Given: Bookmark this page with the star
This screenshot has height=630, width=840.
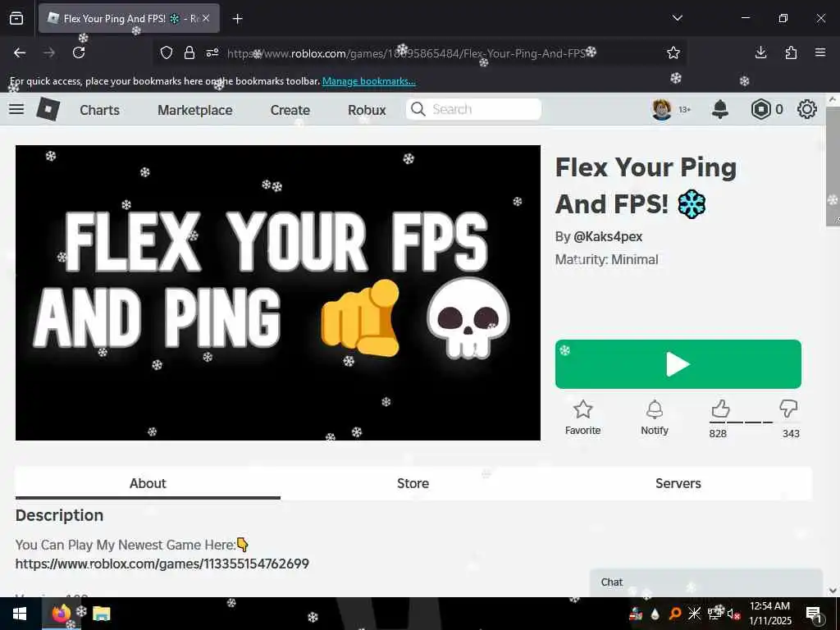Looking at the screenshot, I should click(673, 52).
